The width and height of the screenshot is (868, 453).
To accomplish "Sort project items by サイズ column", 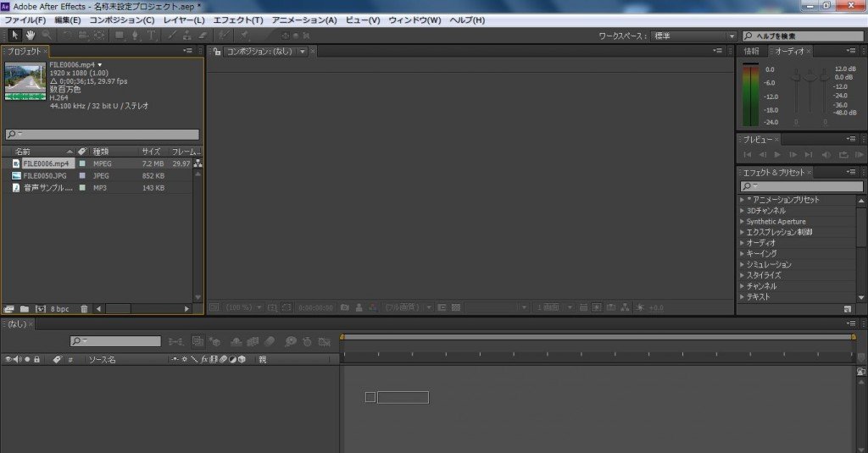I will 152,152.
